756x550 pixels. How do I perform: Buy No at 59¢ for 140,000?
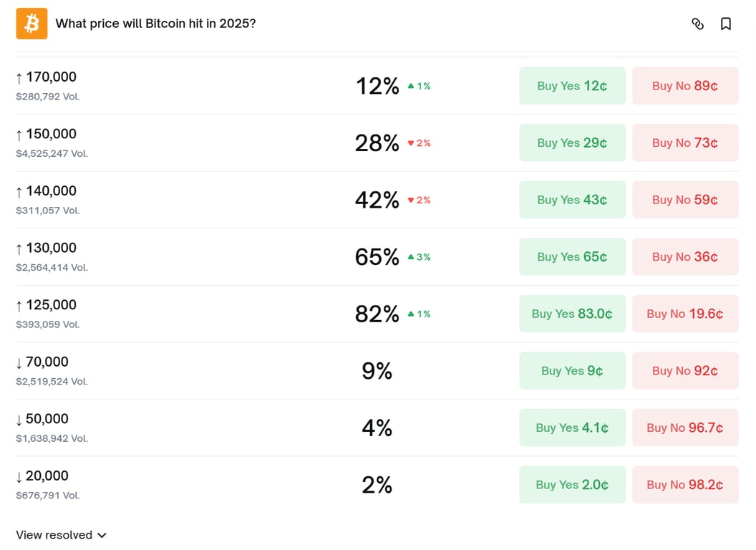pyautogui.click(x=685, y=199)
